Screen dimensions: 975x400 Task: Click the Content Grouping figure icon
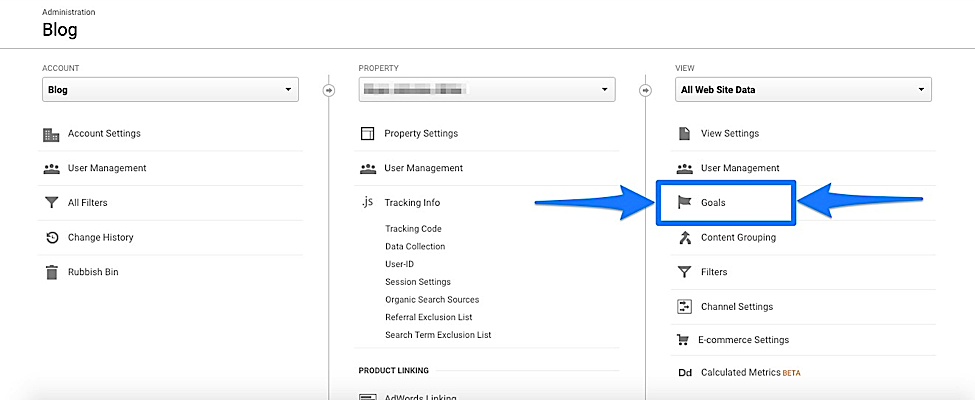coord(685,238)
